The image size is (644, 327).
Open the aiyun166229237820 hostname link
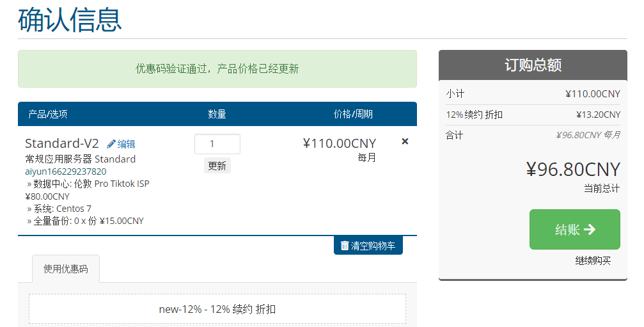coord(66,171)
